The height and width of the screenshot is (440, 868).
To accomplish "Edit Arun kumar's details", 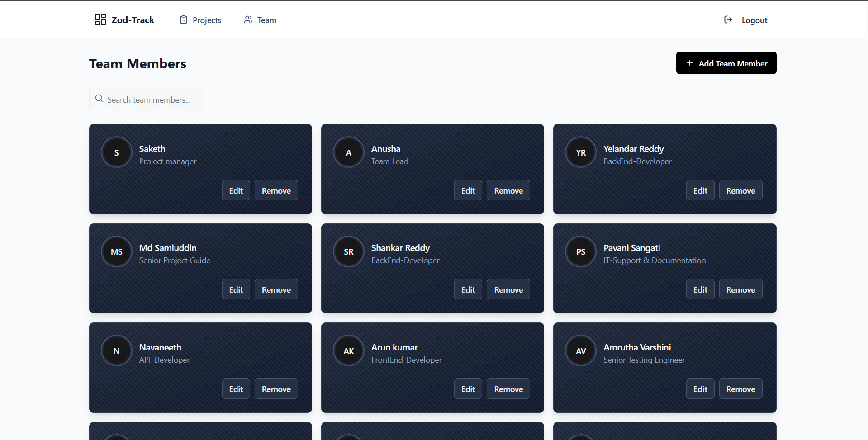I will click(x=468, y=389).
